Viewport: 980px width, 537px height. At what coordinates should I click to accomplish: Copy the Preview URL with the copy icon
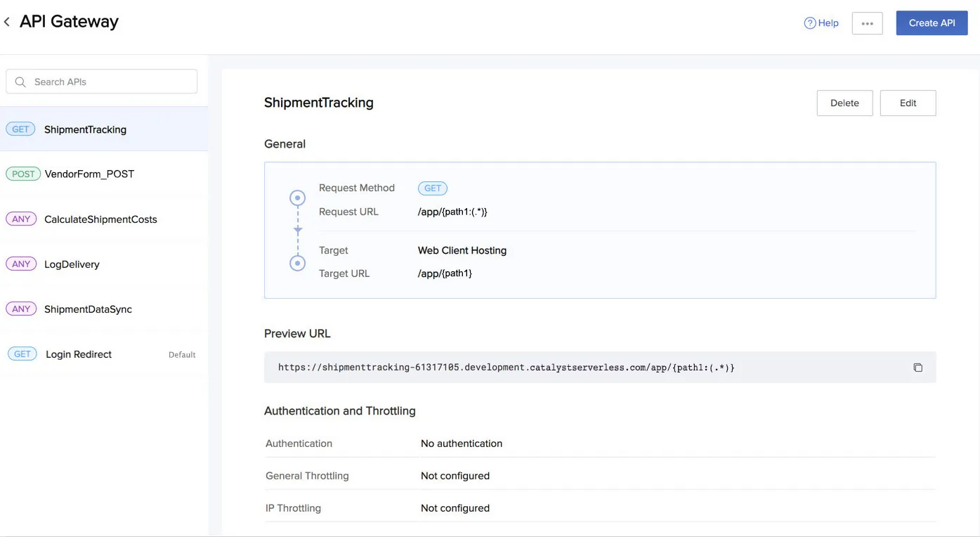[x=917, y=368]
